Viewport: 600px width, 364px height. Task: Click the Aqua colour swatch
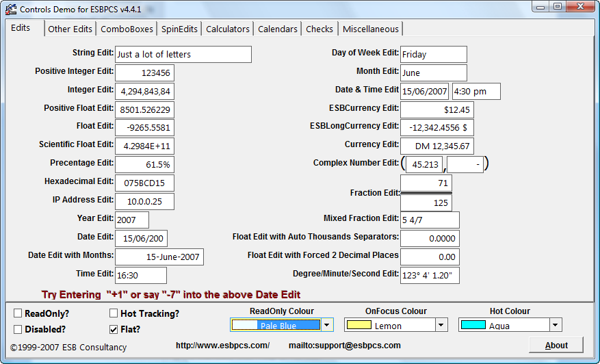(x=473, y=325)
